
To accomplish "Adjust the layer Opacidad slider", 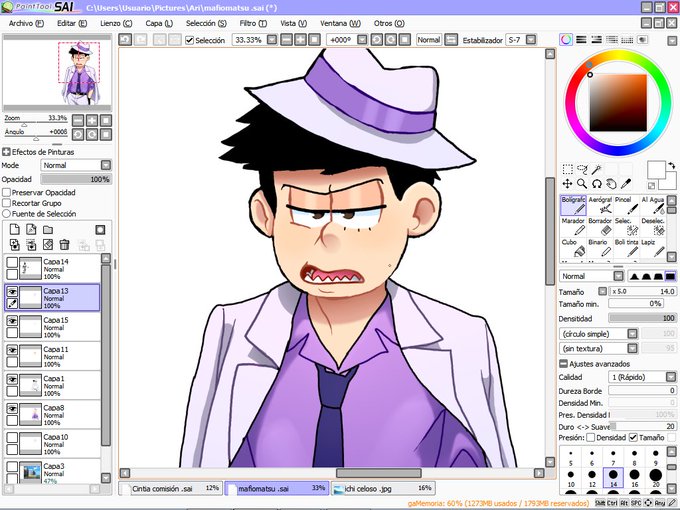I will (76, 179).
